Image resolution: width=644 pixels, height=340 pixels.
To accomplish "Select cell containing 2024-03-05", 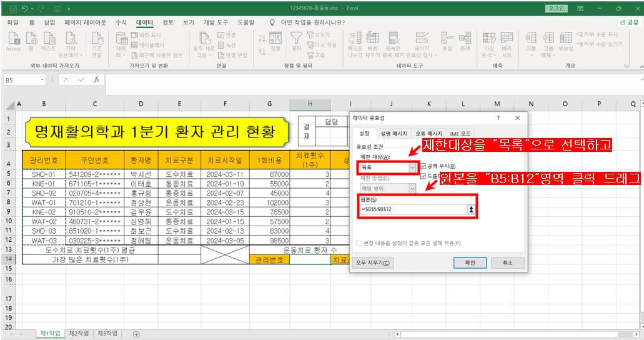I will pos(225,241).
